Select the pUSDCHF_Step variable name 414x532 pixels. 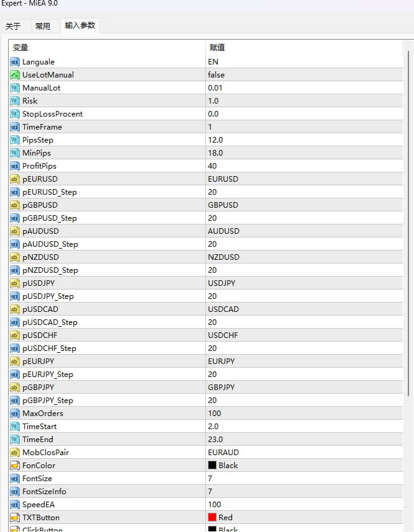pyautogui.click(x=49, y=348)
